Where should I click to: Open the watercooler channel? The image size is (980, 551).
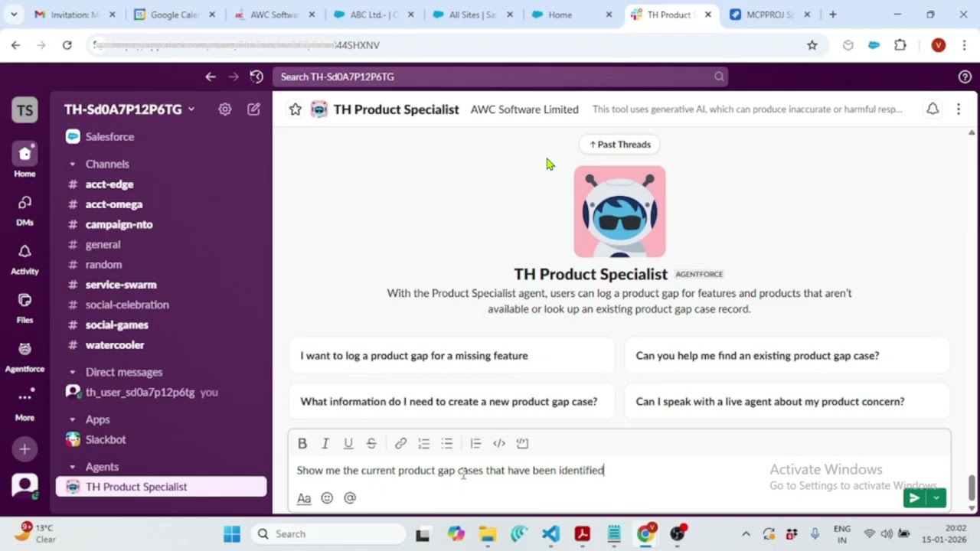pos(161,345)
